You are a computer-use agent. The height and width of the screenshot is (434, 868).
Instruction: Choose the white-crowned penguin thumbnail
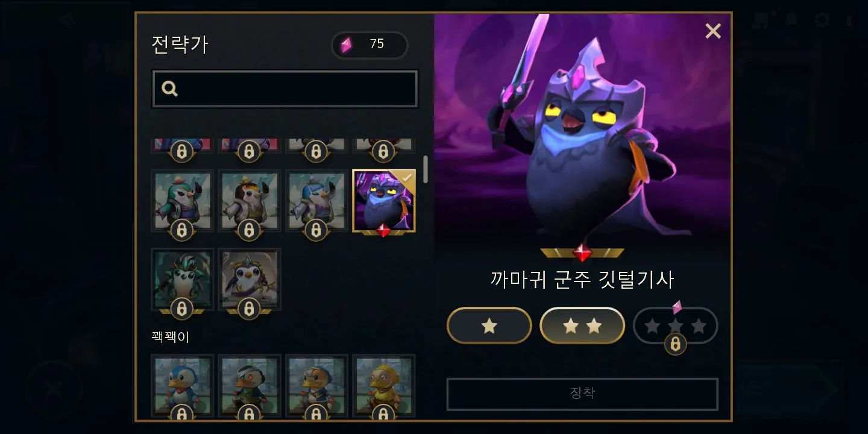click(x=250, y=280)
